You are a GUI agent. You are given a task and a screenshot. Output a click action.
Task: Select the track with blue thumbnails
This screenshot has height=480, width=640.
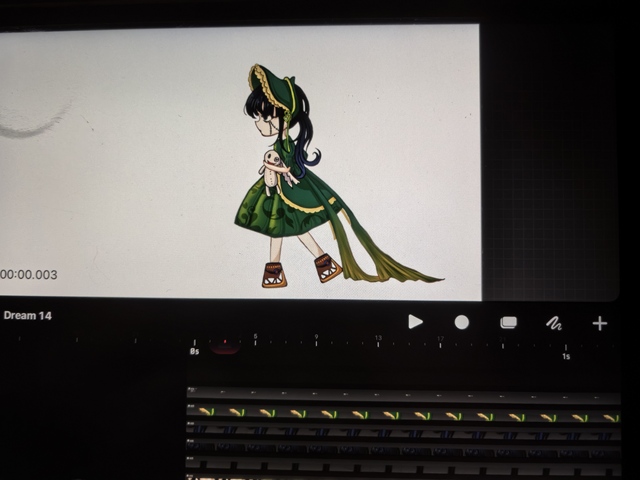pyautogui.click(x=400, y=432)
